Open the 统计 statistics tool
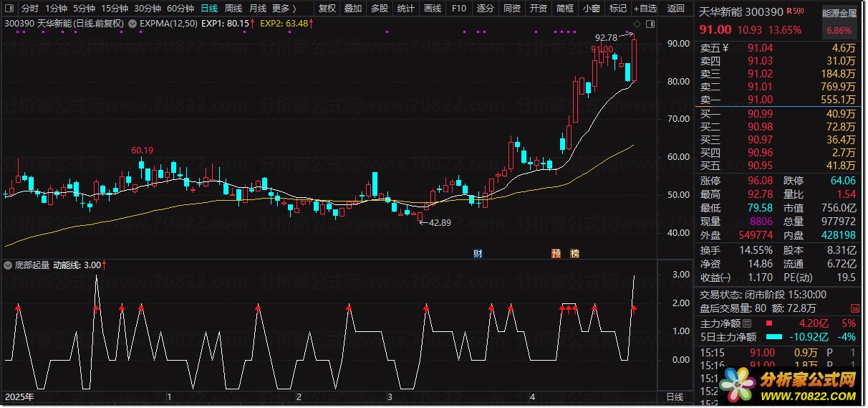The image size is (868, 408). 406,9
